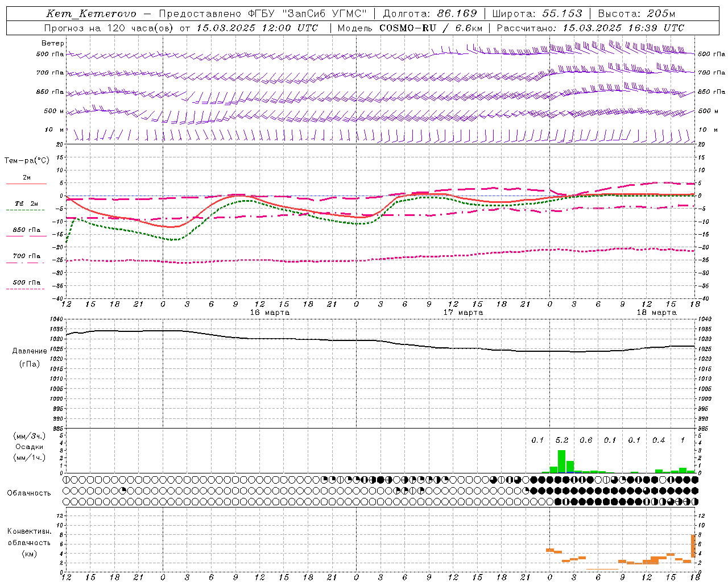This screenshot has height=582, width=728.
Task: Click the forecast start time "15.03.2025 12:00 UTC"
Action: pos(257,28)
